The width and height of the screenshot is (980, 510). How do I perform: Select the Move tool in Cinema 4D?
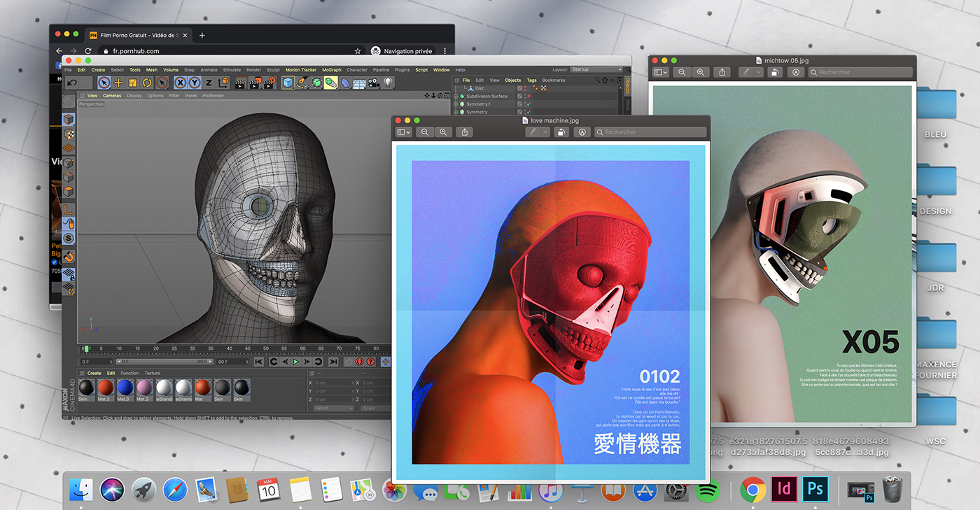coord(118,83)
